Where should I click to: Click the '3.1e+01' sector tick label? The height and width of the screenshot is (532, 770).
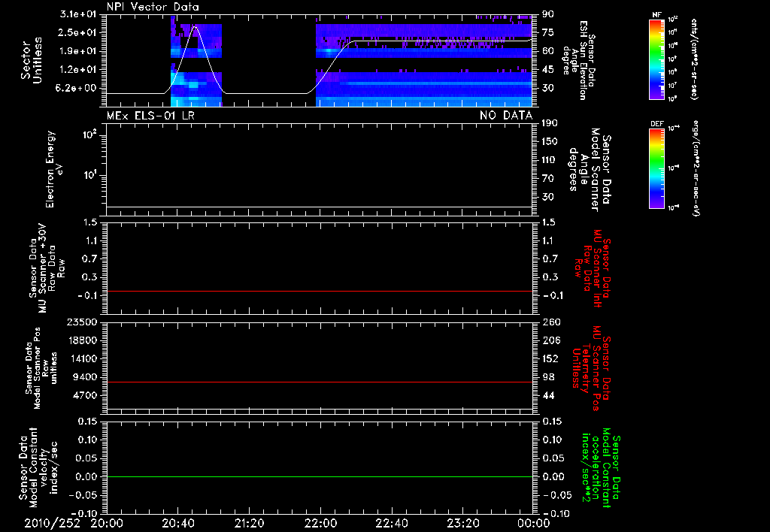(78, 14)
